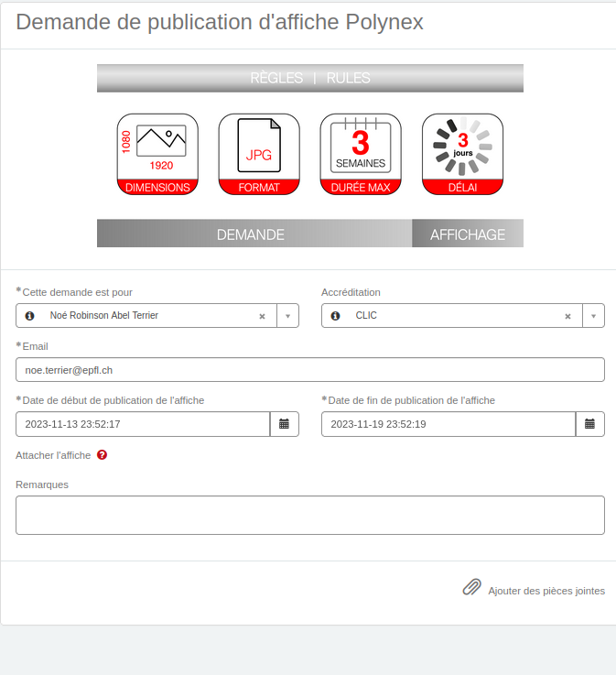The width and height of the screenshot is (616, 675).
Task: Click the 3 semaines Durée Max icon
Action: coord(361,154)
